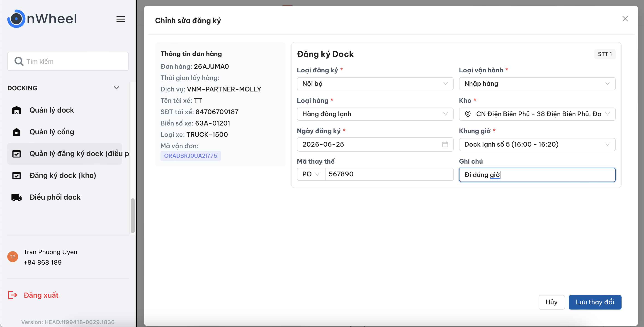The image size is (644, 327).
Task: Open Quản lý dock menu item
Action: tap(65, 110)
